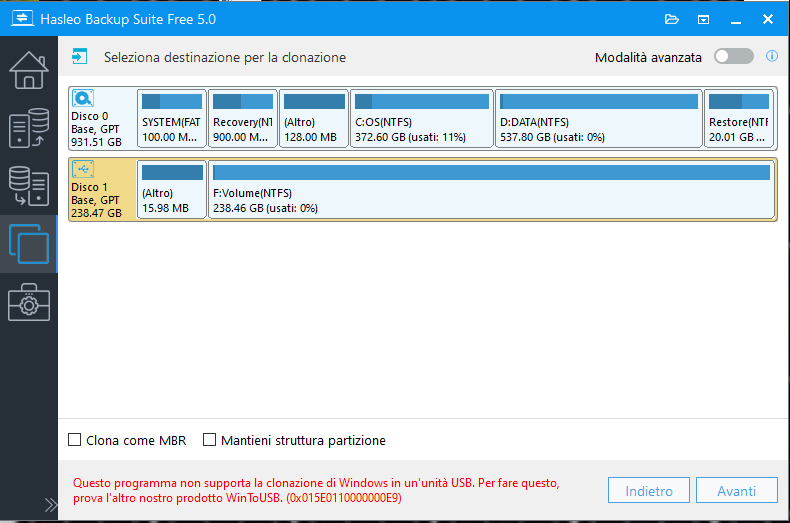Proceed with Avanti button
Viewport: 790px width, 523px height.
737,490
